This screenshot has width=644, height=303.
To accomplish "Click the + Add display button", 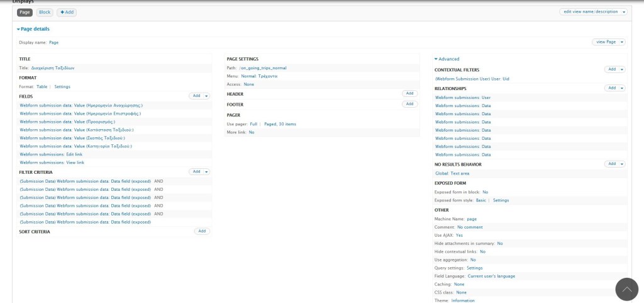I will (67, 12).
